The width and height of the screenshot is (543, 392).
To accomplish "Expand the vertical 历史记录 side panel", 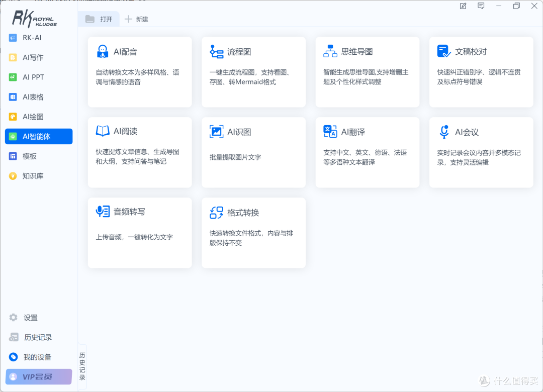I will pyautogui.click(x=82, y=366).
